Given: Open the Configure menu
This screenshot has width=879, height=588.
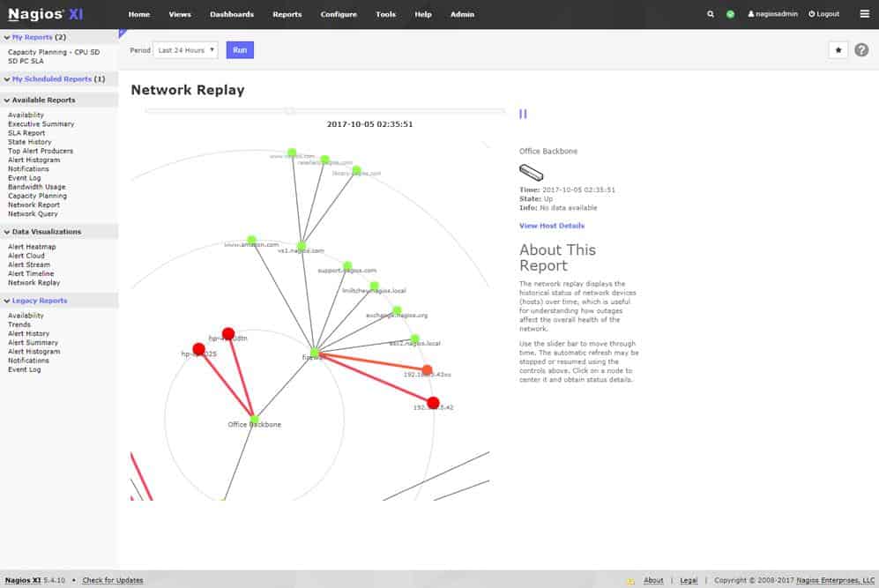Looking at the screenshot, I should point(339,14).
